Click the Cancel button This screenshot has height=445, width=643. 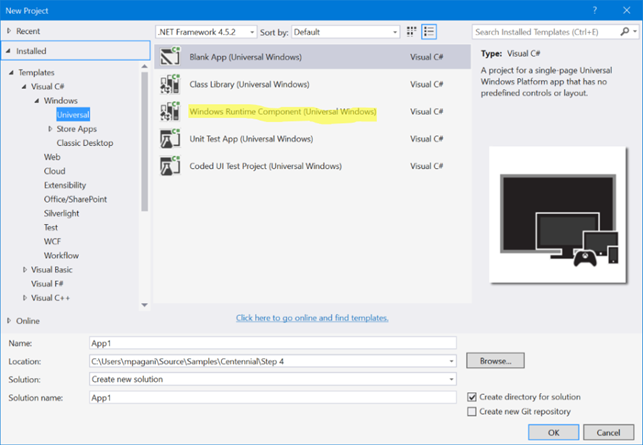click(x=609, y=432)
